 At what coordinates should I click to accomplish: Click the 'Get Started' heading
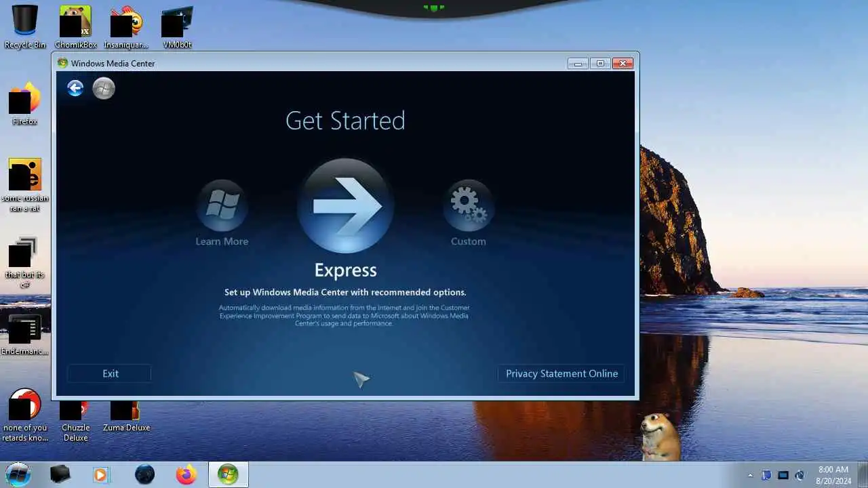tap(345, 121)
